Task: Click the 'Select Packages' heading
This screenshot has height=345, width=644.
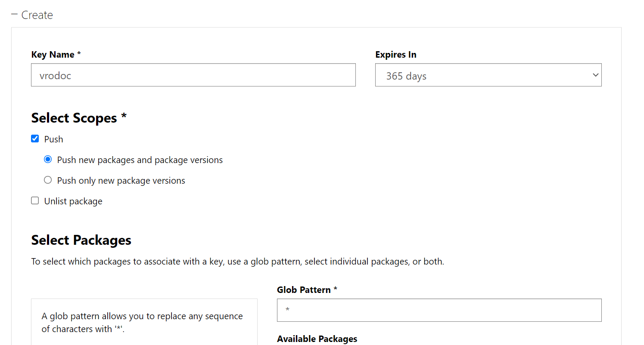Action: click(x=81, y=240)
